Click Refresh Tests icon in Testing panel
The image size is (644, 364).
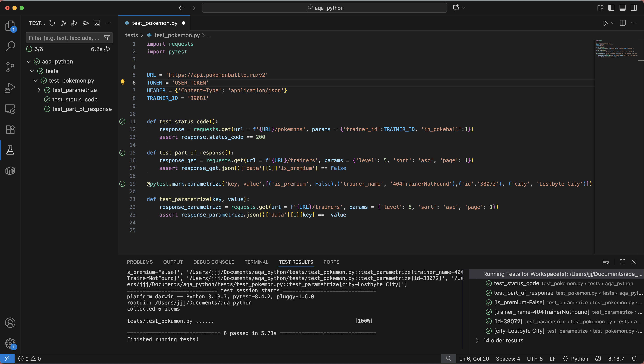[52, 23]
